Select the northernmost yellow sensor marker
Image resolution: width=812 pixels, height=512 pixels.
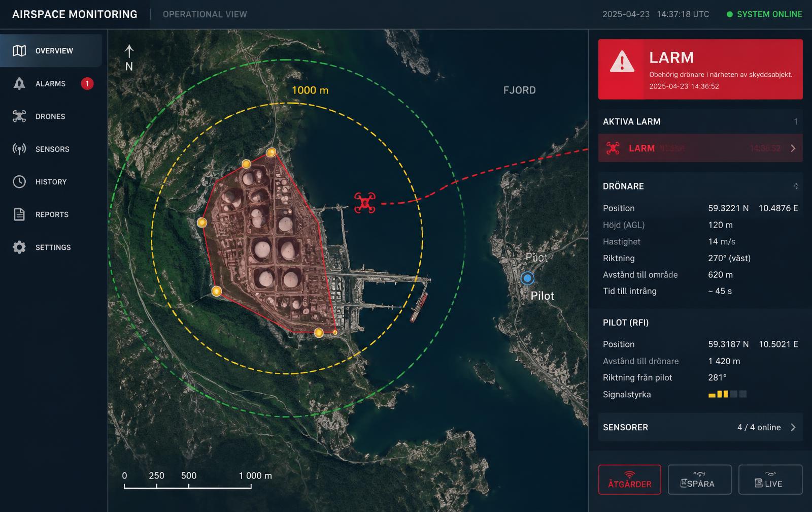tap(271, 152)
